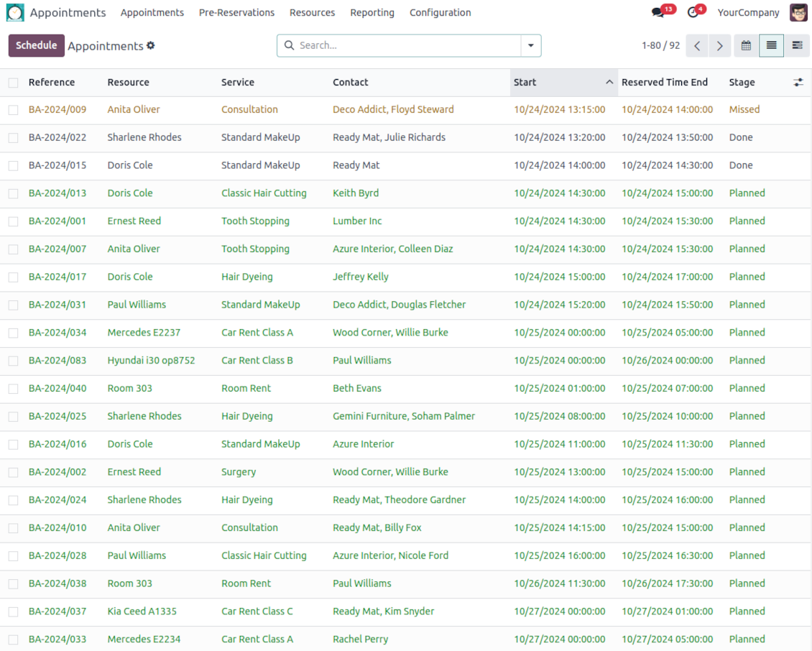Open the conversations messages icon
The height and width of the screenshot is (651, 812).
click(x=658, y=12)
